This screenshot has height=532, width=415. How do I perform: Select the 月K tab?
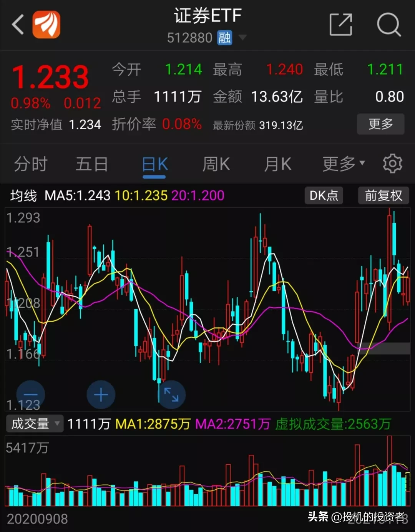click(x=277, y=164)
